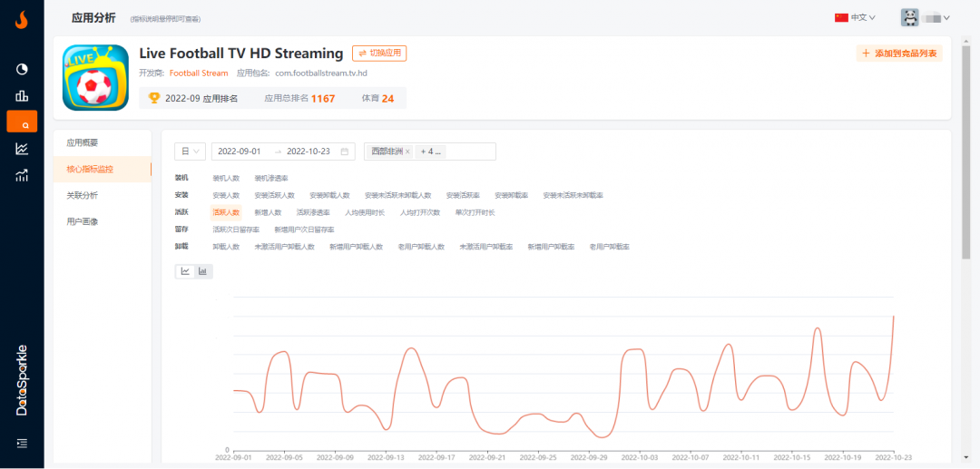Expand the '+ 4 ...' region selector
Screen dimensions: 980x469
point(431,151)
